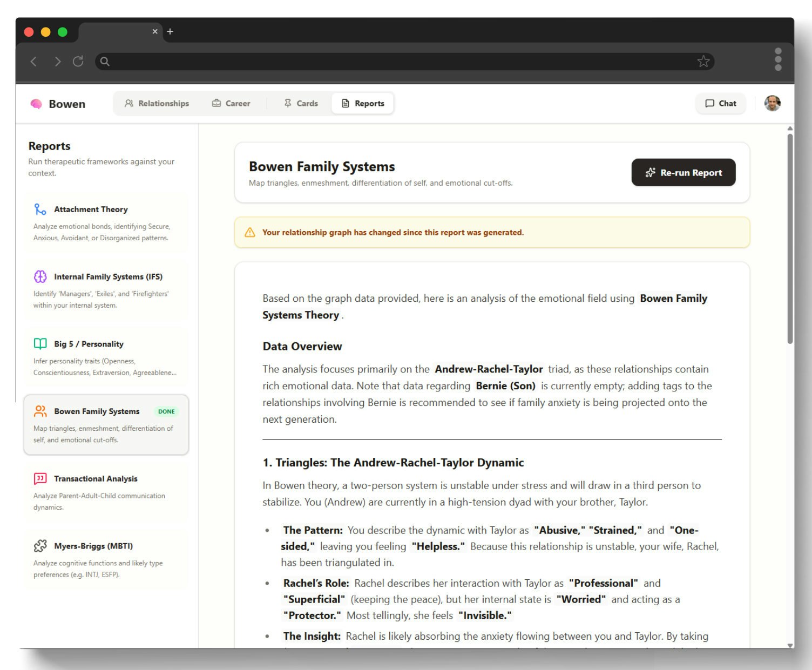
Task: Click the Bowen Family Systems people icon
Action: click(x=39, y=411)
